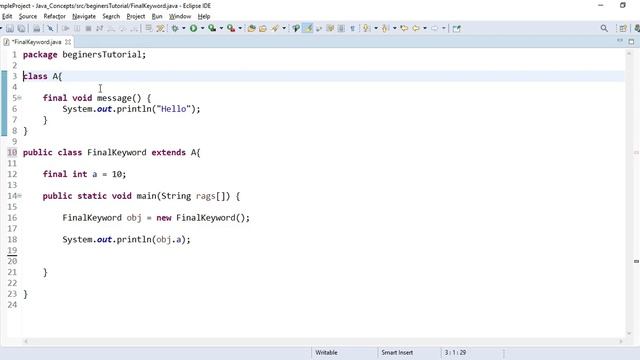Click the New Java Class icon
The image size is (640, 360).
tap(263, 29)
